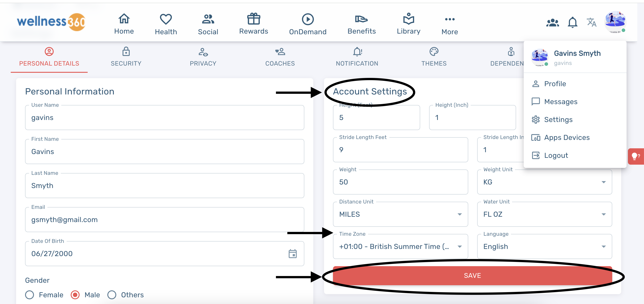Go to OnDemand via play icon
This screenshot has height=304, width=644.
(x=307, y=19)
